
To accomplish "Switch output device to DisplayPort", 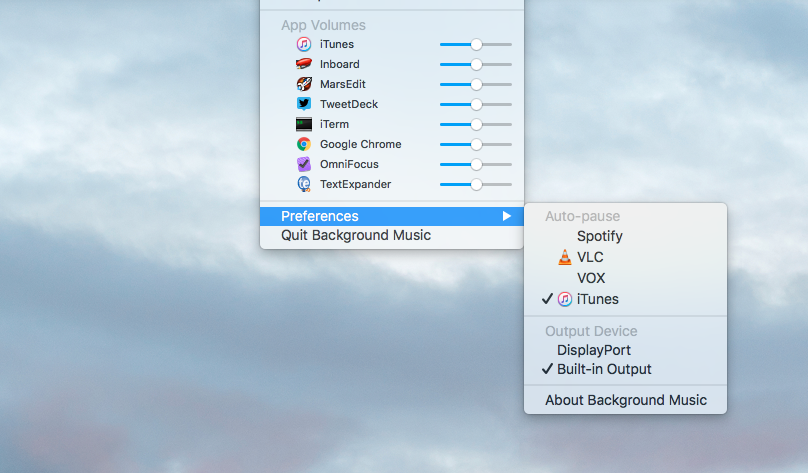I will point(626,350).
